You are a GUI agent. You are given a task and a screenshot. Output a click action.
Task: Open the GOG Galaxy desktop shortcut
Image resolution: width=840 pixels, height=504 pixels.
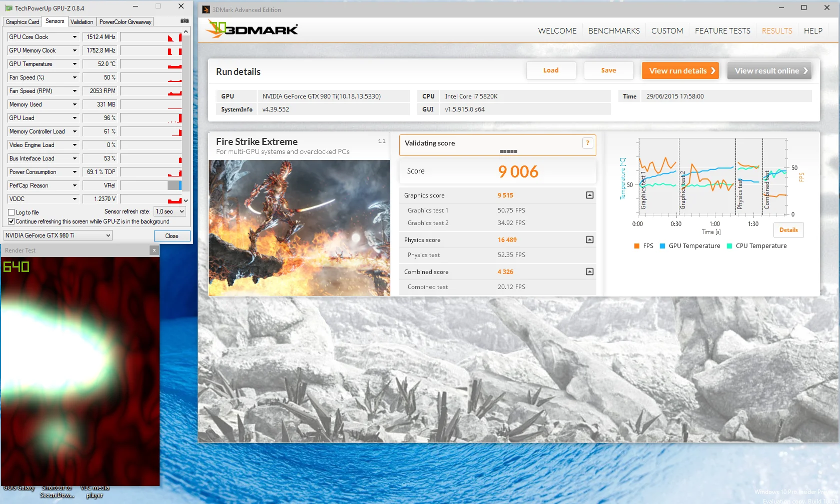pos(19,488)
